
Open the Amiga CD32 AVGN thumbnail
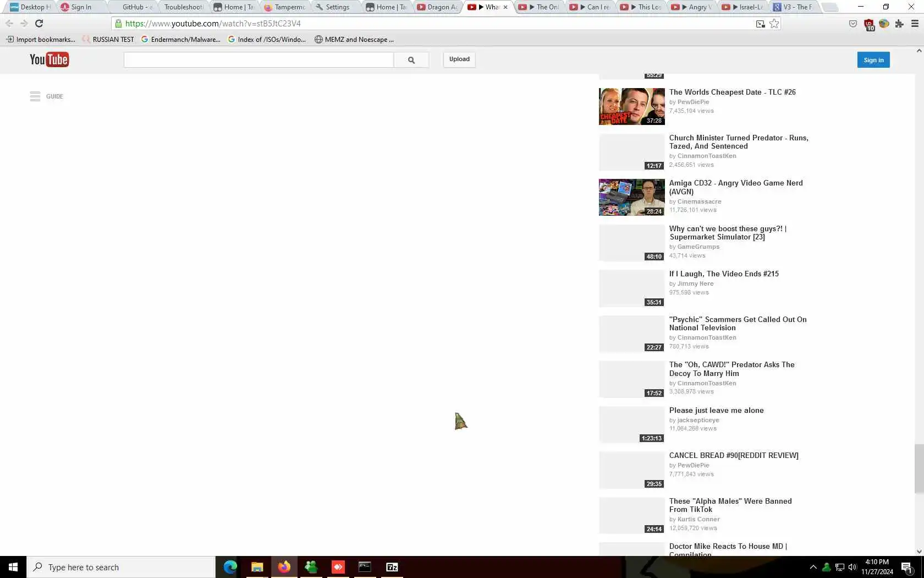(x=631, y=197)
